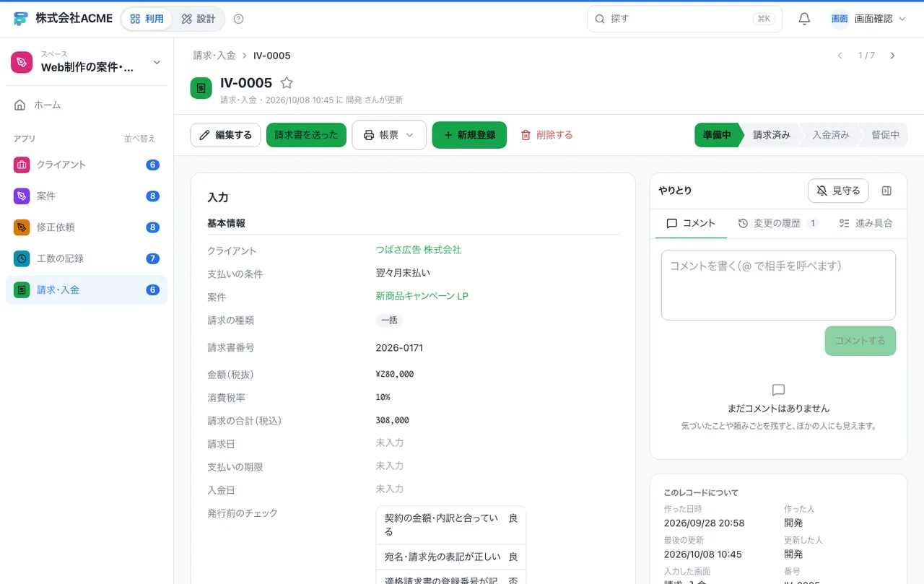The height and width of the screenshot is (584, 924).
Task: Go to previous record arrow
Action: coord(840,56)
